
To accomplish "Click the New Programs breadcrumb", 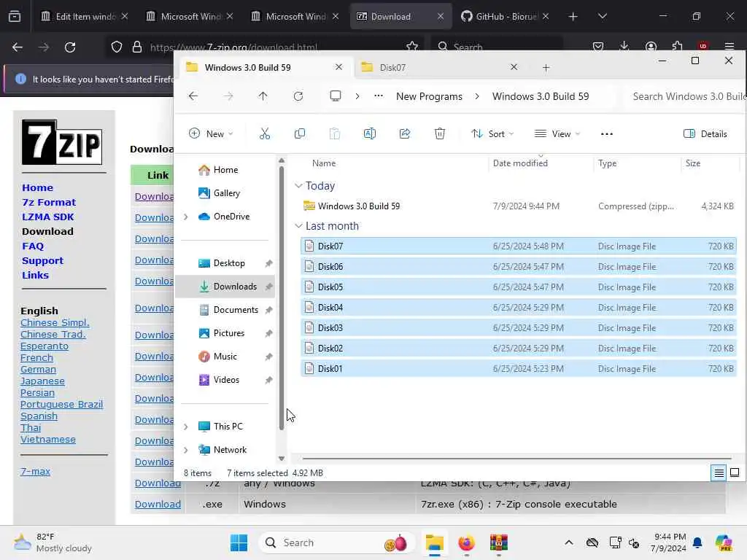I will pos(429,96).
